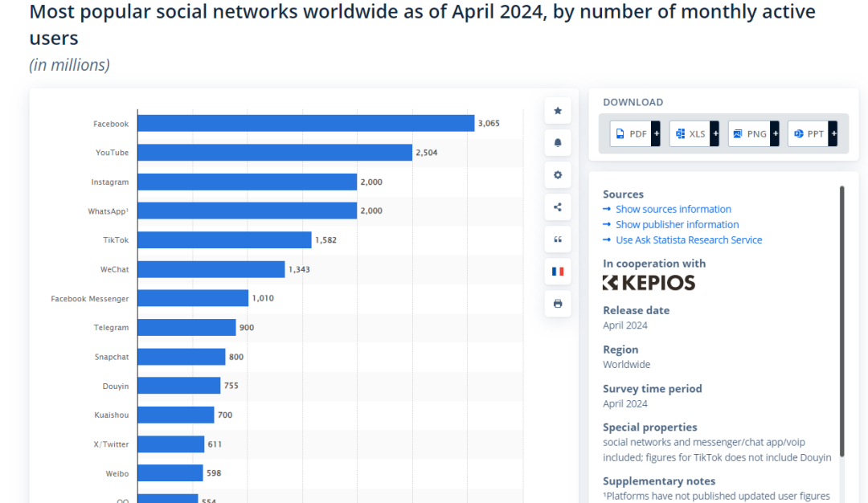This screenshot has height=503, width=868.
Task: Click the Region Worldwide value
Action: pyautogui.click(x=627, y=365)
